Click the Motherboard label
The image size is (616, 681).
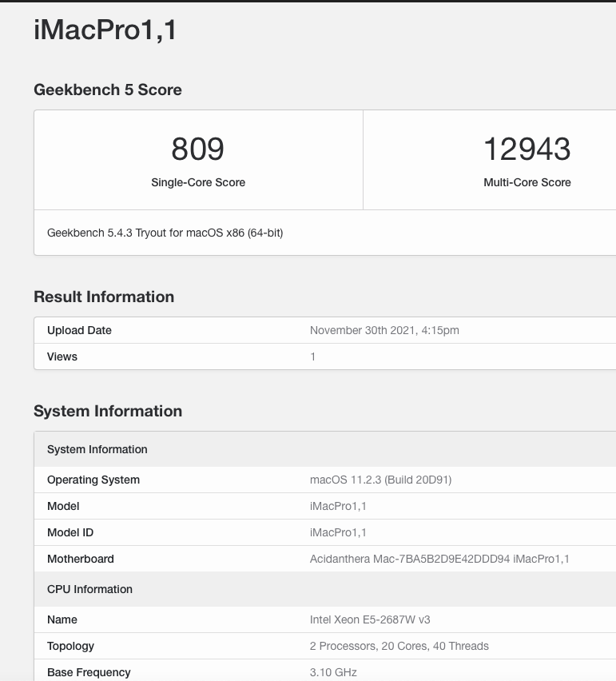pyautogui.click(x=81, y=559)
